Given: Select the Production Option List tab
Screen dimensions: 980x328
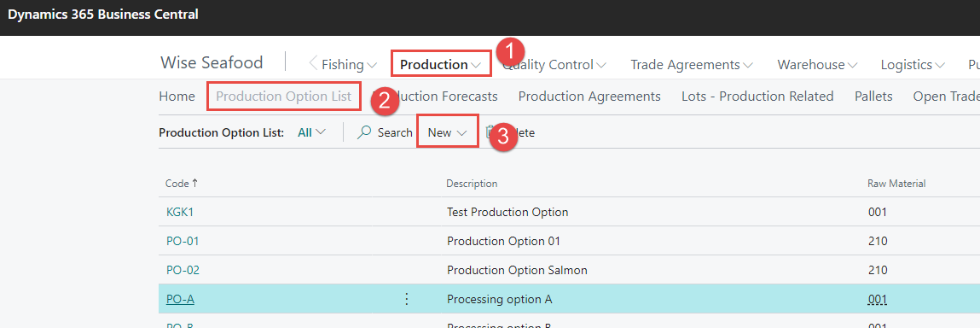Looking at the screenshot, I should click(x=284, y=97).
